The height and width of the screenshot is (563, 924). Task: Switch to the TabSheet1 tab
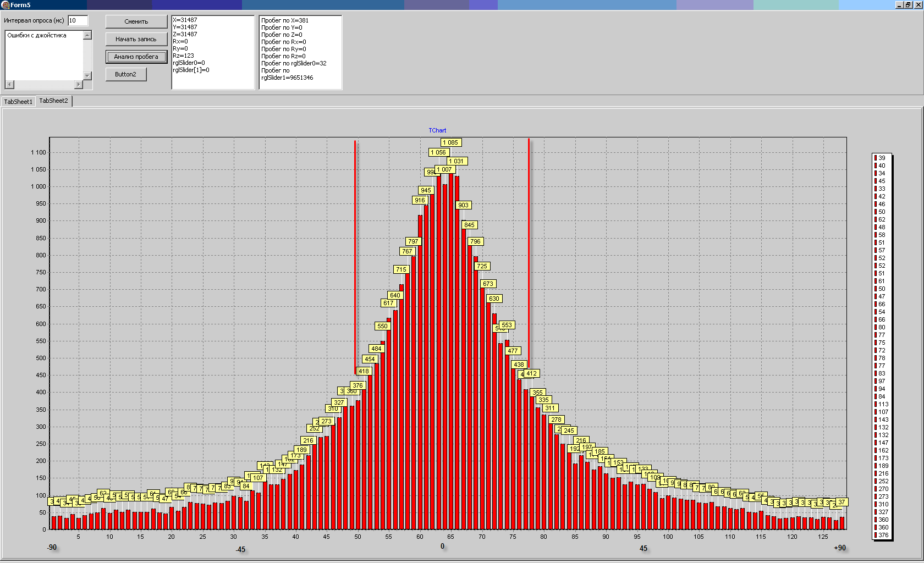[x=18, y=102]
